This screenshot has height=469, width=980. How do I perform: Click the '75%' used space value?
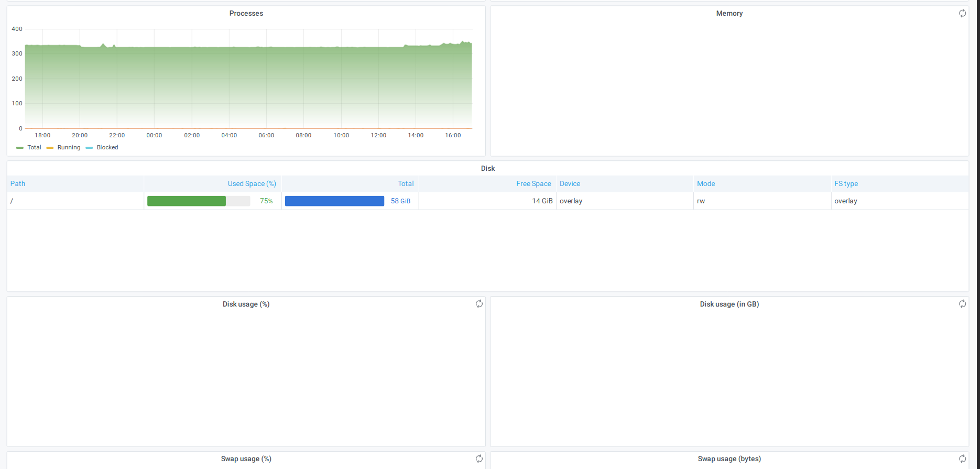[x=266, y=201]
